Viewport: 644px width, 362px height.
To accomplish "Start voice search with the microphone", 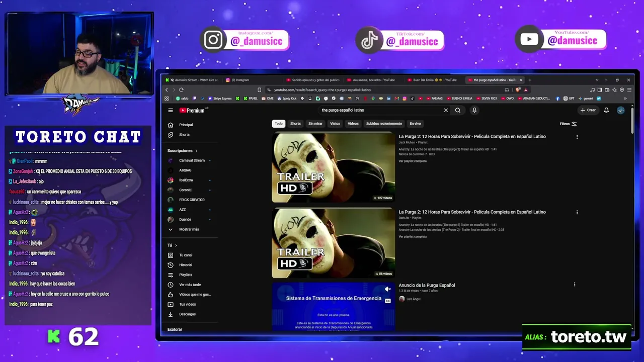I will 474,110.
